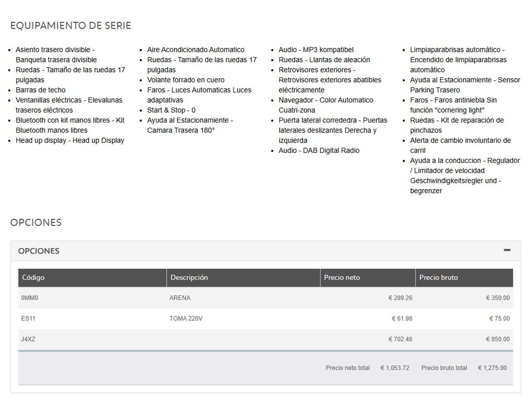Collapse the OPCIONES panel with minus icon
Image resolution: width=532 pixels, height=404 pixels.
[507, 250]
